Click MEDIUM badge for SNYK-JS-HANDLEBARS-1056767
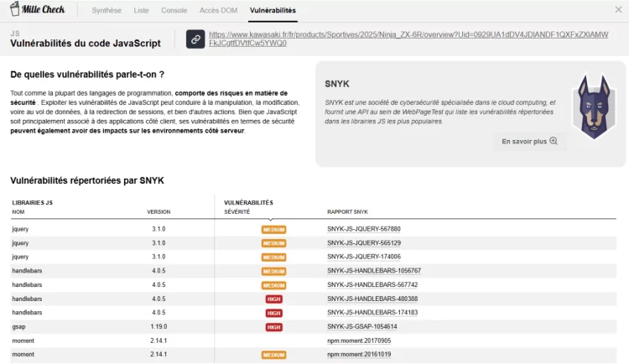The height and width of the screenshot is (364, 629). click(273, 271)
